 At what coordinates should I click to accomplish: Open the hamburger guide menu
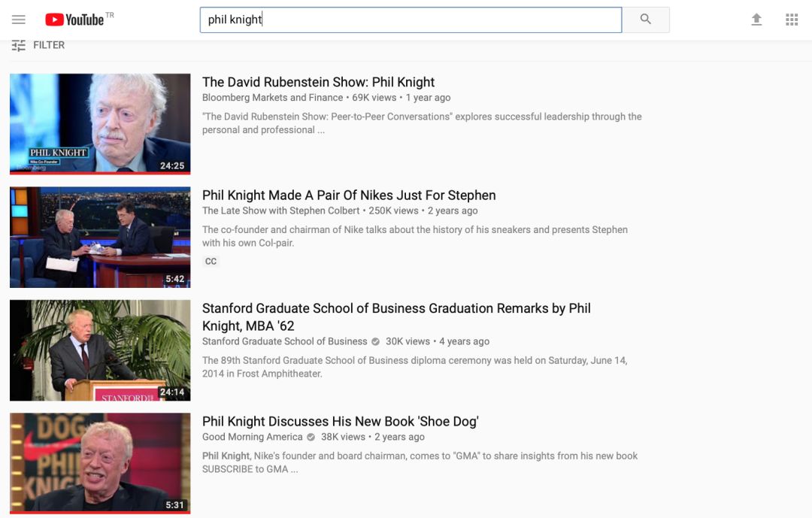(x=19, y=20)
